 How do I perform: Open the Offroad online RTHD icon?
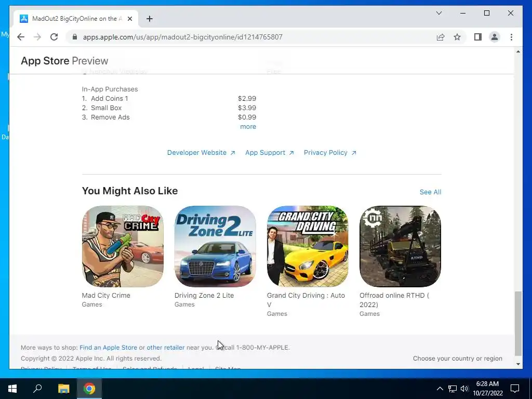click(x=401, y=246)
